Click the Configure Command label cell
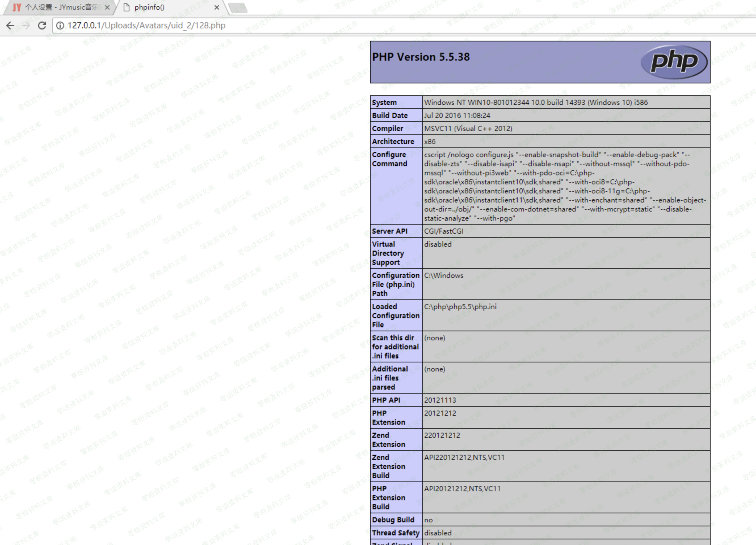756x545 pixels. tap(389, 159)
